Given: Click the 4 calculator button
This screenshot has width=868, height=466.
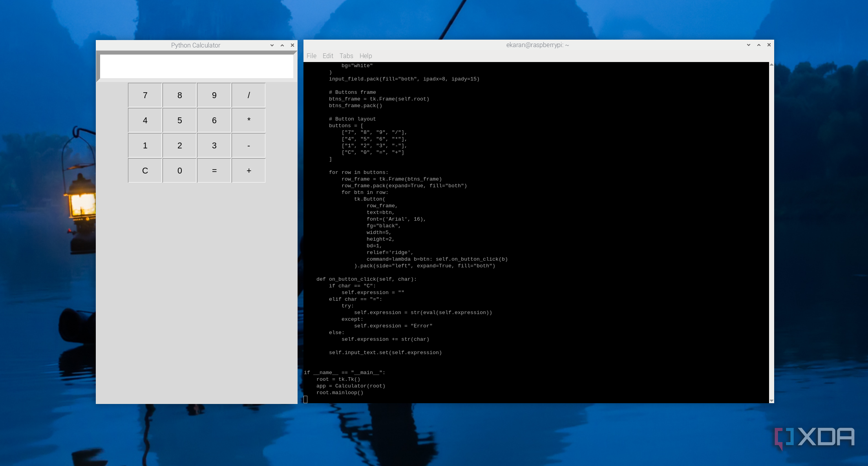Looking at the screenshot, I should 145,121.
